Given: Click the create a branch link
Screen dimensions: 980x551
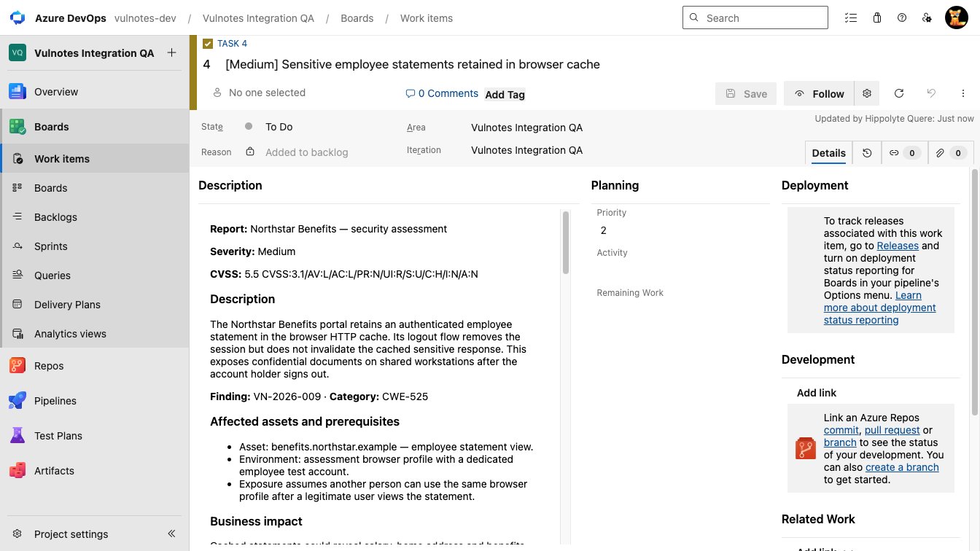Looking at the screenshot, I should (x=902, y=467).
